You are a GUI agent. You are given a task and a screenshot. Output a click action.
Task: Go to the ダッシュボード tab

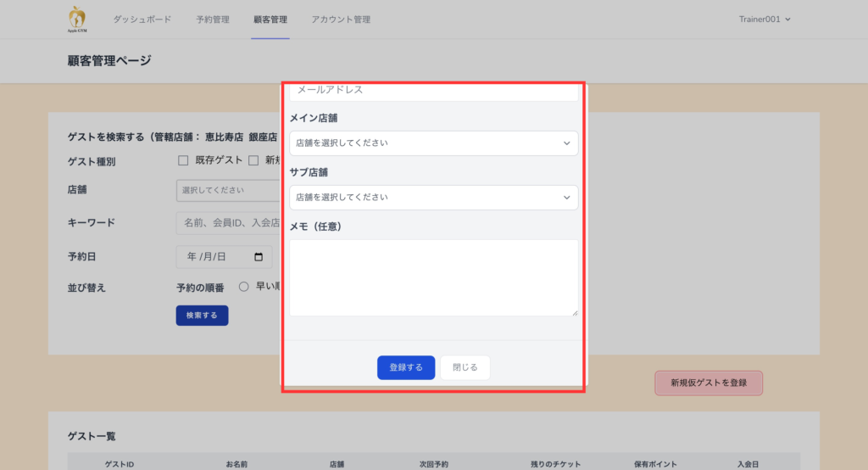click(142, 20)
